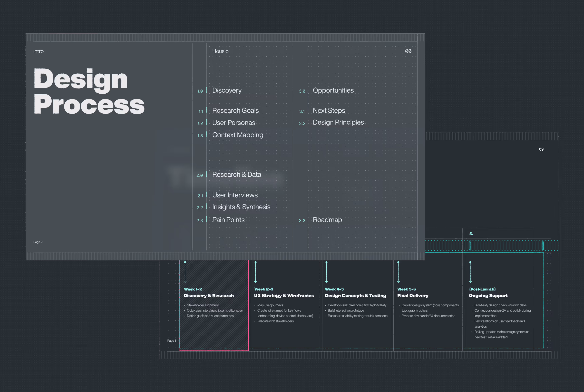Viewport: 584px width, 392px height.
Task: Click the Final Delivery phase heading
Action: click(413, 296)
